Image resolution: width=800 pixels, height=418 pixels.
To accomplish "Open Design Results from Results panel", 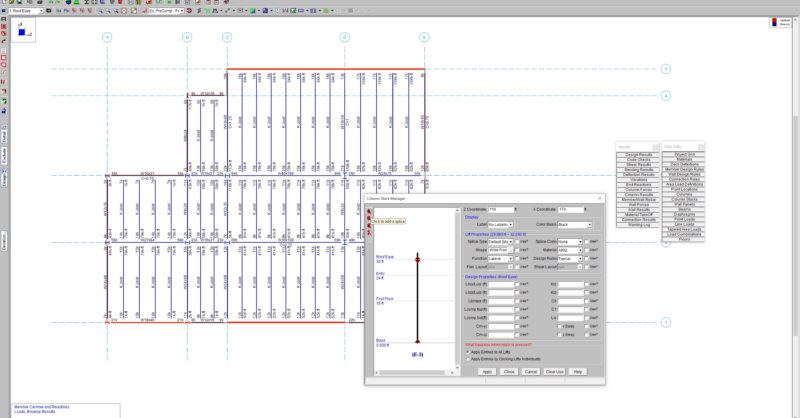I will [x=638, y=155].
